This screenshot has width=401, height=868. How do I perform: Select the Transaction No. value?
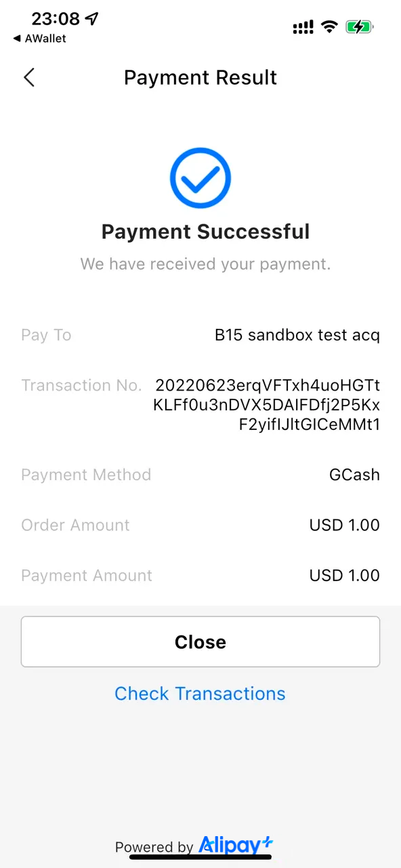click(x=267, y=404)
